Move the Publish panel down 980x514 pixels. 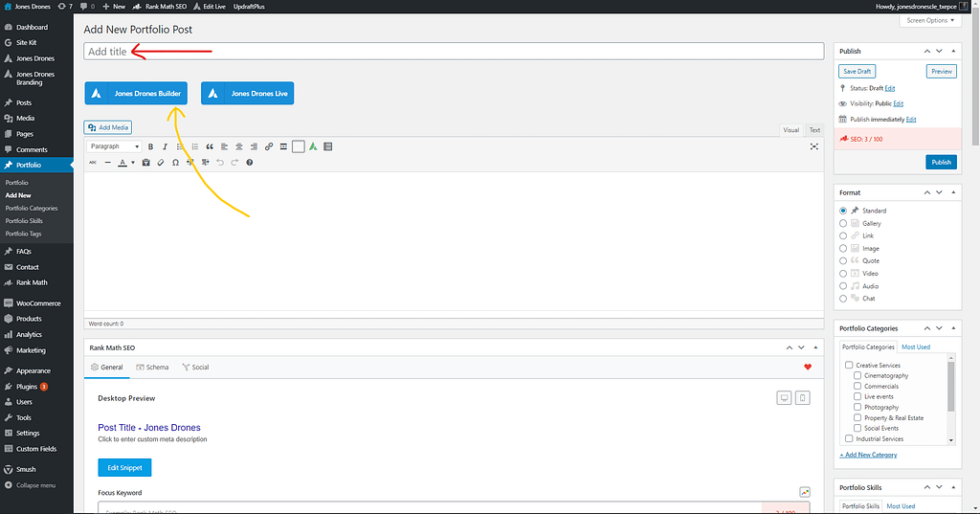point(939,52)
